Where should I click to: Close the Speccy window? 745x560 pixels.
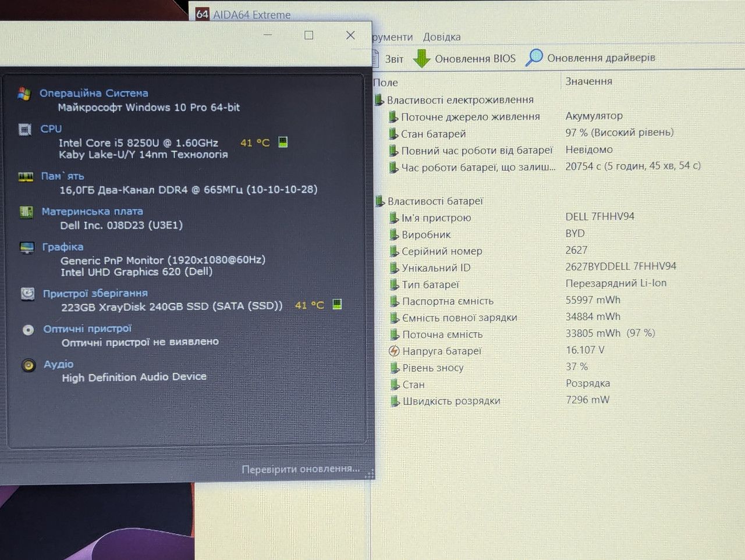pos(350,35)
